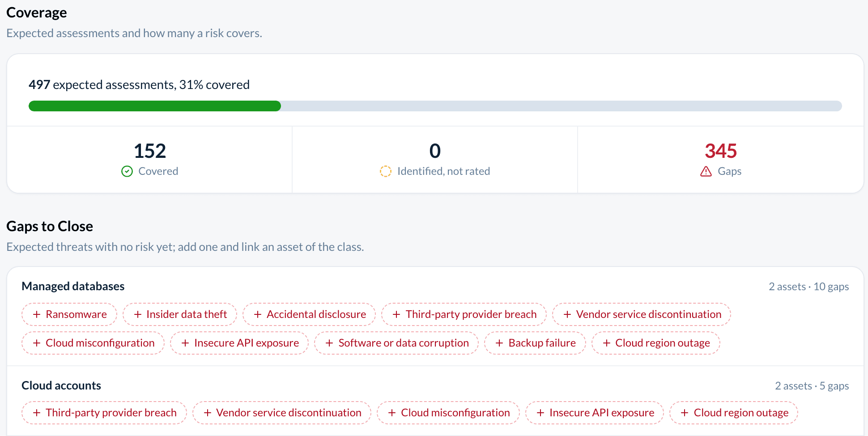
Task: Click the green Covered checkmark icon
Action: (x=127, y=171)
